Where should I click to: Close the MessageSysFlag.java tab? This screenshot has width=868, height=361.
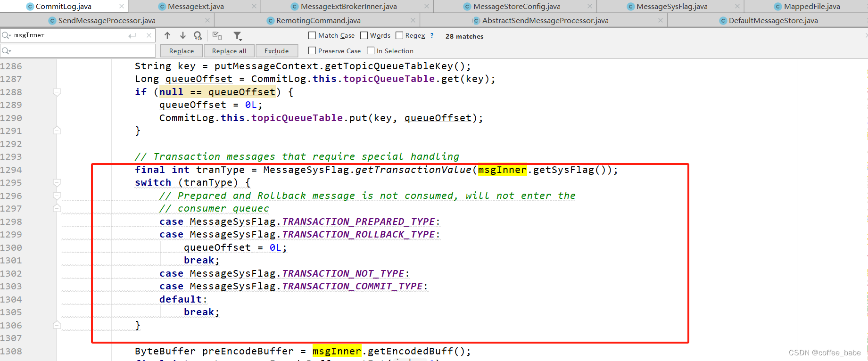[737, 6]
